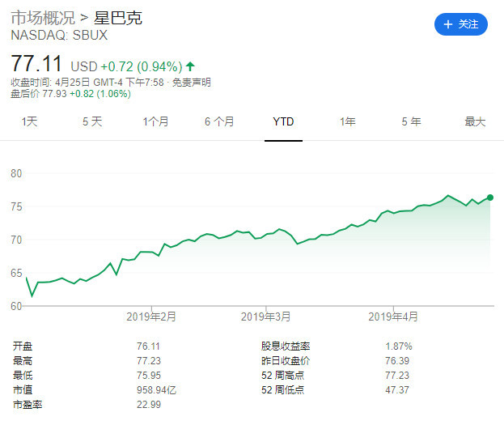Viewport: 504px width, 425px height.
Task: Click the NASDAQ: SBUX ticker text
Action: pyautogui.click(x=59, y=35)
